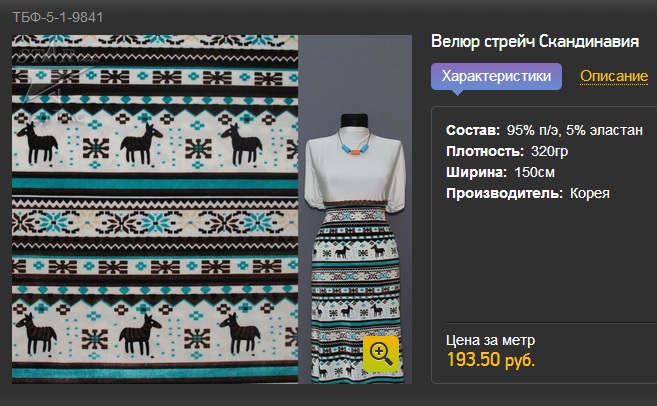This screenshot has width=657, height=406.
Task: Click the snowflake pattern band on fabric
Action: (155, 222)
